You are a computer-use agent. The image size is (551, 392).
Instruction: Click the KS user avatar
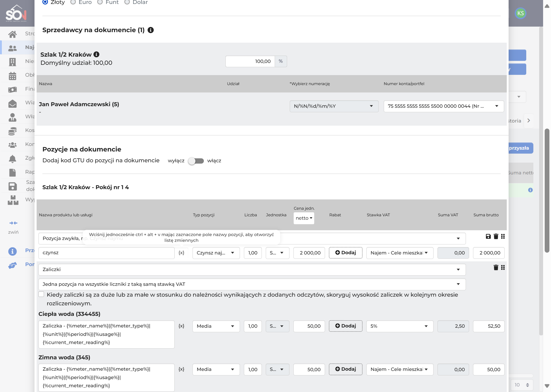(520, 13)
